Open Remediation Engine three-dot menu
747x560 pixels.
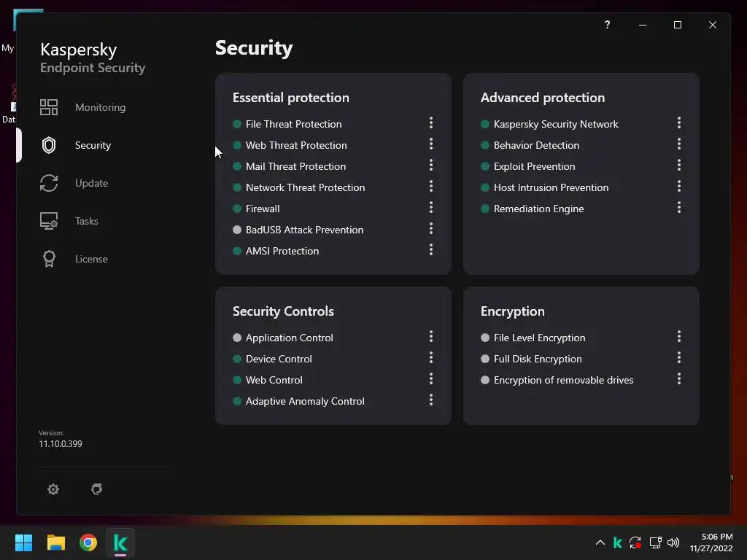pyautogui.click(x=679, y=207)
